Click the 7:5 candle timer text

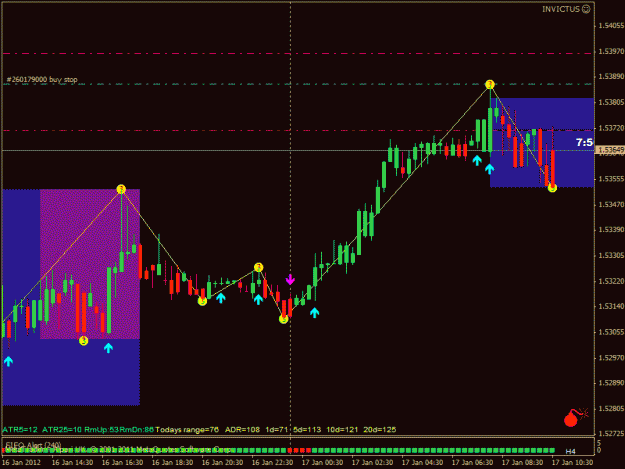584,142
